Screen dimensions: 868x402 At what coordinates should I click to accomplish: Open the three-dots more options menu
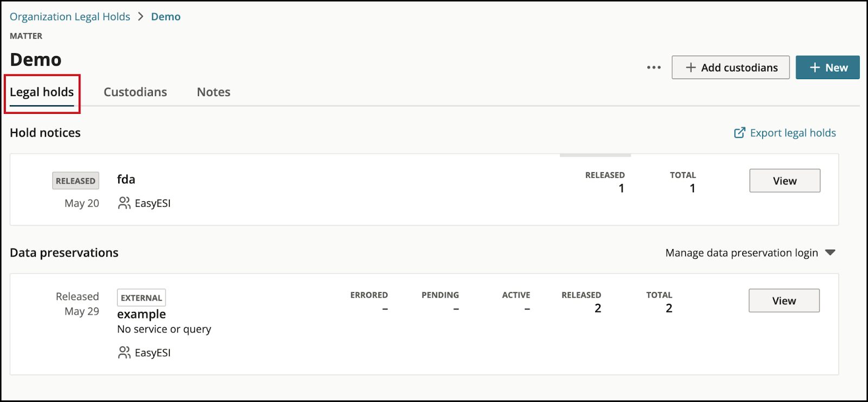click(x=654, y=68)
